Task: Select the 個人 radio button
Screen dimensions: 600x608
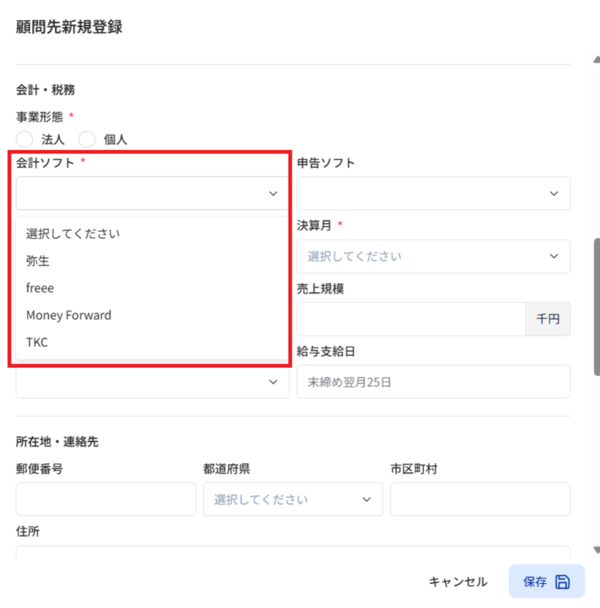Action: (87, 139)
